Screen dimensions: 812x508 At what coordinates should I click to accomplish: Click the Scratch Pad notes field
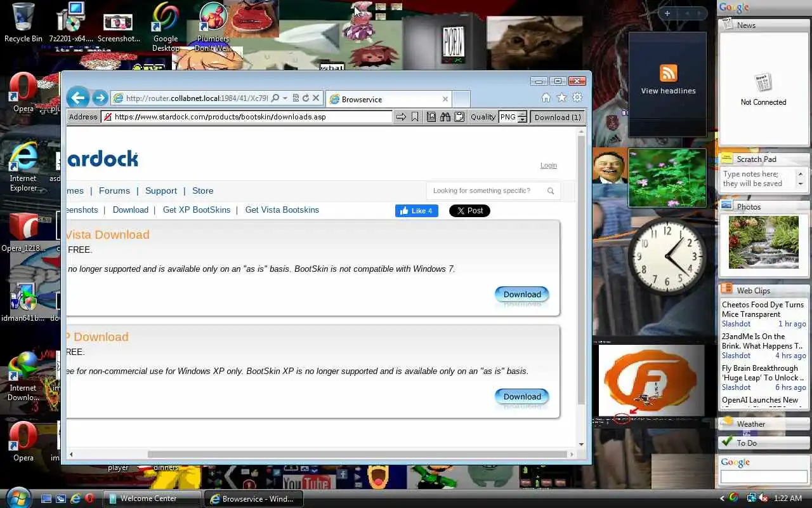click(x=759, y=178)
